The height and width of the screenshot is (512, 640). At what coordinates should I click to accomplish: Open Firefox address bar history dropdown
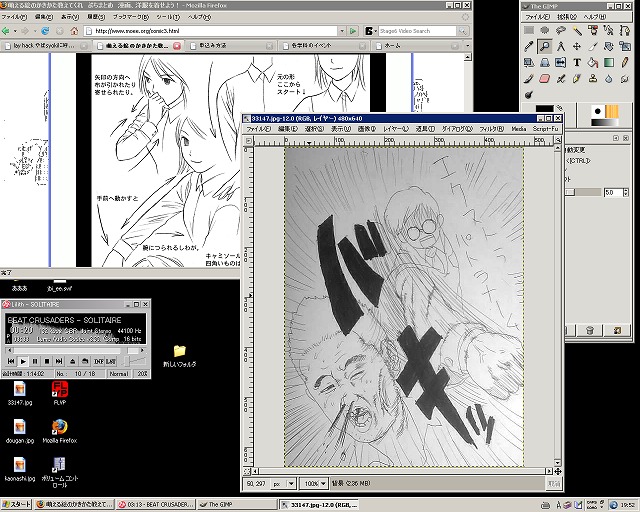pos(342,31)
